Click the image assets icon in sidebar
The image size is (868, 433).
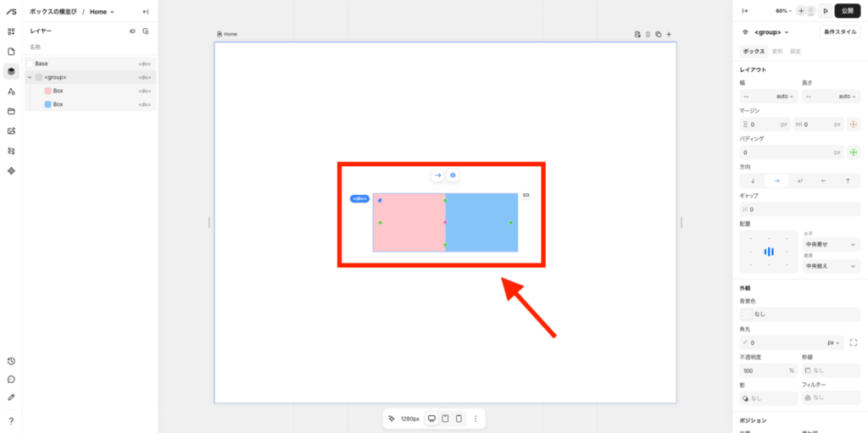[x=11, y=130]
